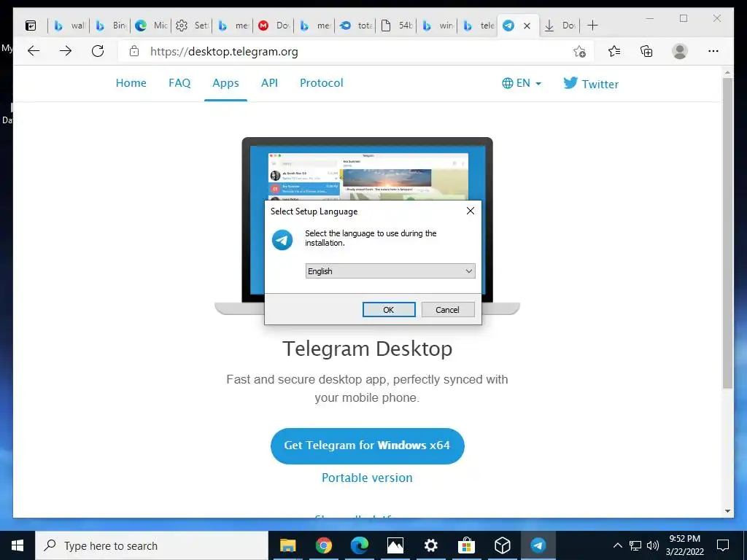Open the clock and date
The image size is (747, 560).
coord(684,545)
